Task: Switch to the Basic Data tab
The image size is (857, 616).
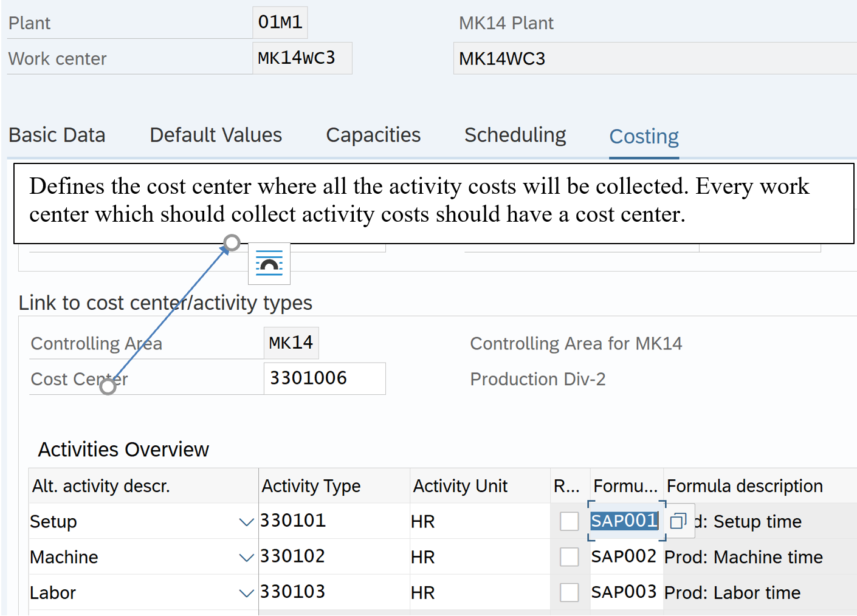Action: (57, 135)
